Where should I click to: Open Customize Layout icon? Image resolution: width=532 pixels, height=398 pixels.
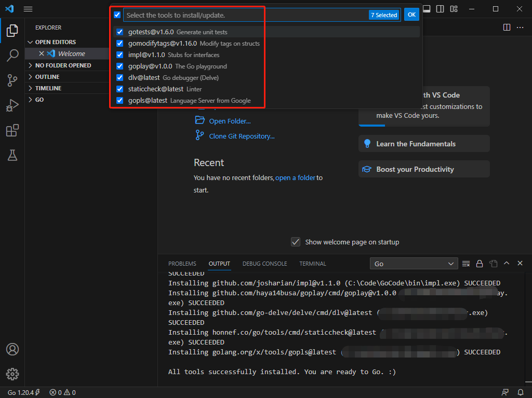(x=454, y=9)
